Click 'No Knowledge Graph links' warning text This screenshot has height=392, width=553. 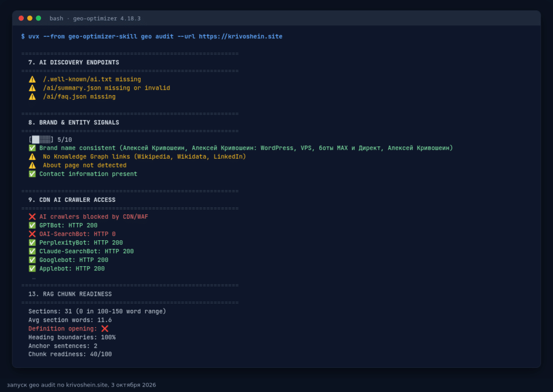[x=144, y=157]
